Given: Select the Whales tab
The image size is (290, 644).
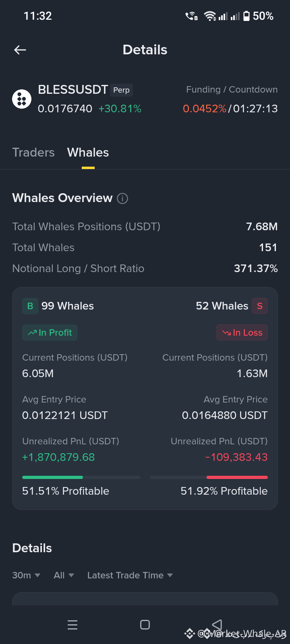Looking at the screenshot, I should (88, 153).
